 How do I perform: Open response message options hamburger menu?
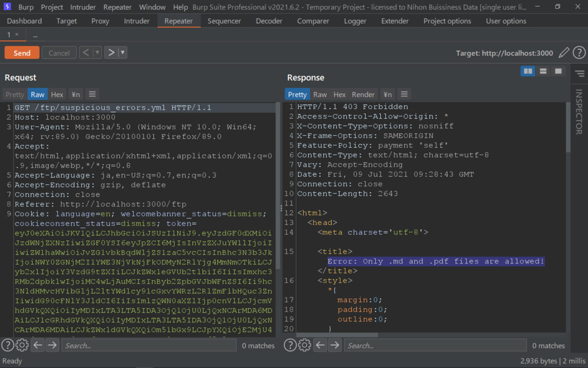click(x=404, y=94)
